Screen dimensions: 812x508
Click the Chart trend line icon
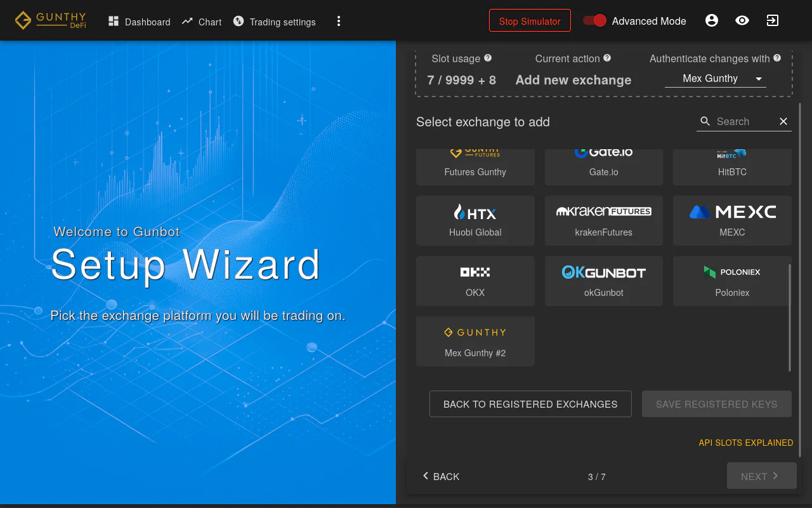pos(187,21)
